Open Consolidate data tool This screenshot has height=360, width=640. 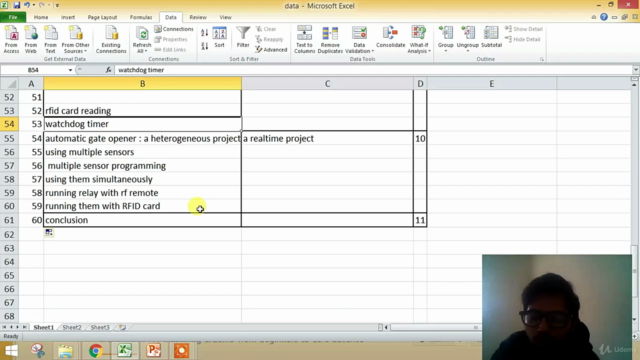(x=391, y=38)
